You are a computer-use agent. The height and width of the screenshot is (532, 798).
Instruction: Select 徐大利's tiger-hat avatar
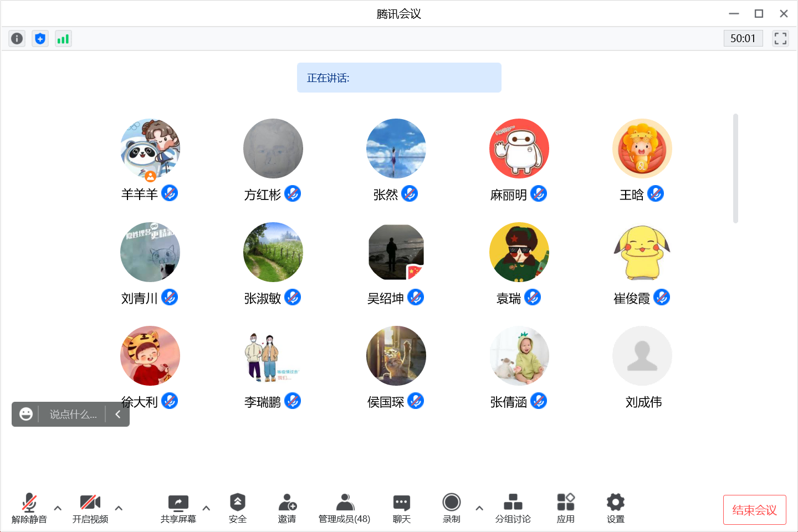click(x=150, y=356)
